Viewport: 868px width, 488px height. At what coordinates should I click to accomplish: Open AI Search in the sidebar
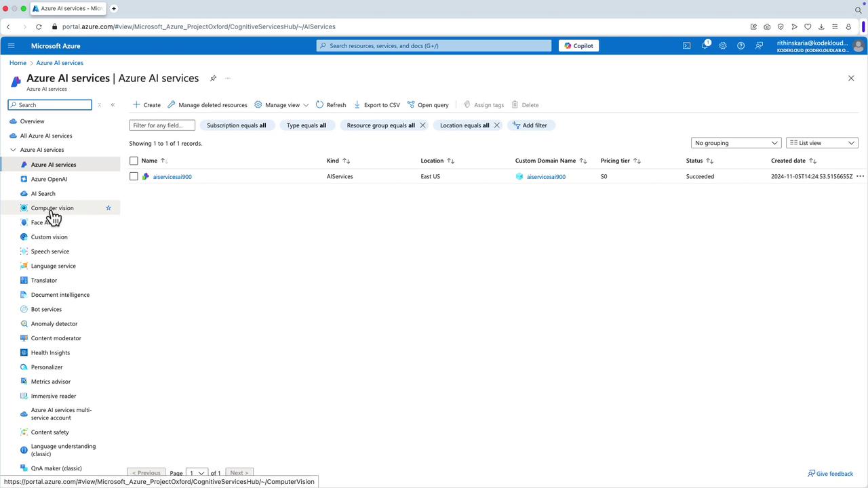click(43, 194)
